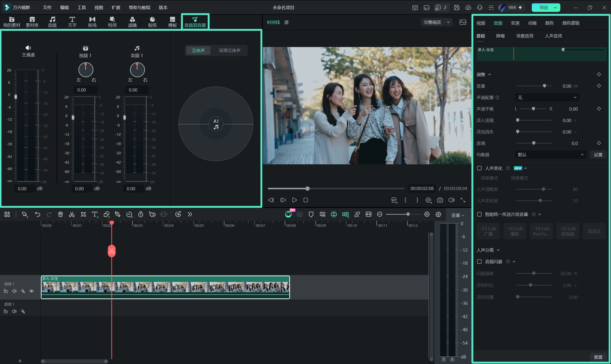Viewport: 611px width, 364px height.
Task: Open the 完整画质 quality dropdown
Action: [437, 22]
